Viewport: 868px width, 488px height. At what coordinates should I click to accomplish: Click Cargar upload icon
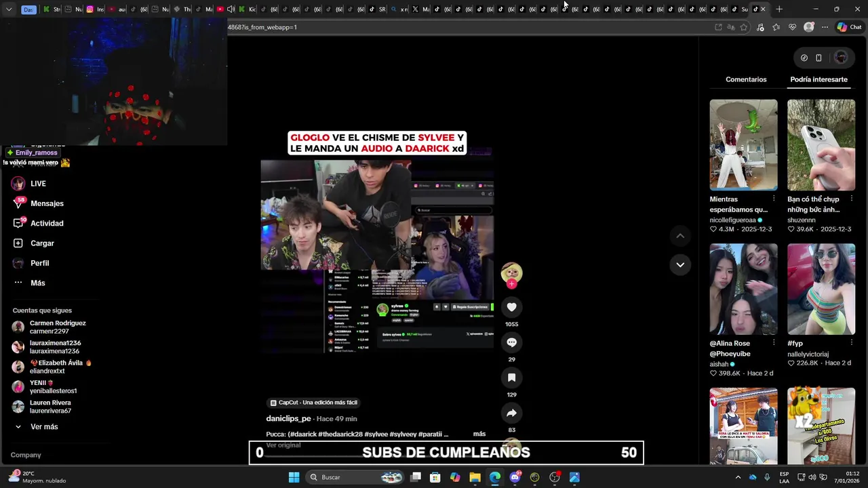point(18,243)
